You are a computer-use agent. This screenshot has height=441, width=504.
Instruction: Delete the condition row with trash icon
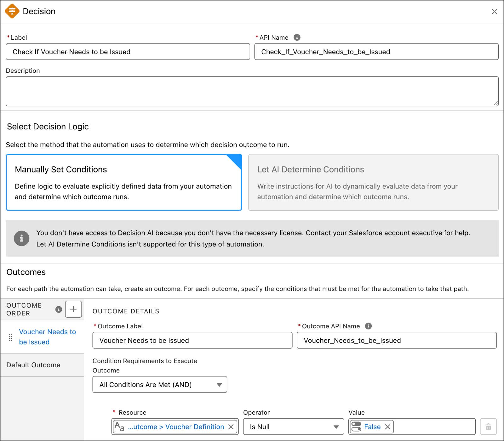point(488,427)
